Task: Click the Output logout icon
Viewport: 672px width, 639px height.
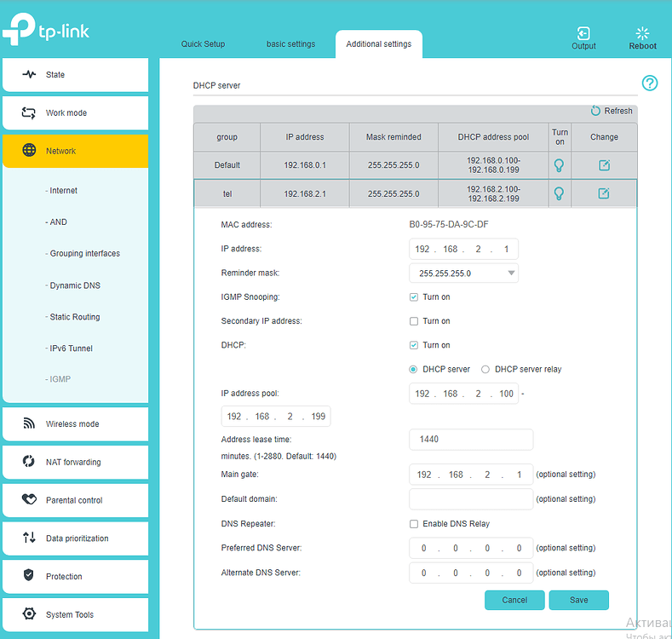Action: click(x=583, y=33)
